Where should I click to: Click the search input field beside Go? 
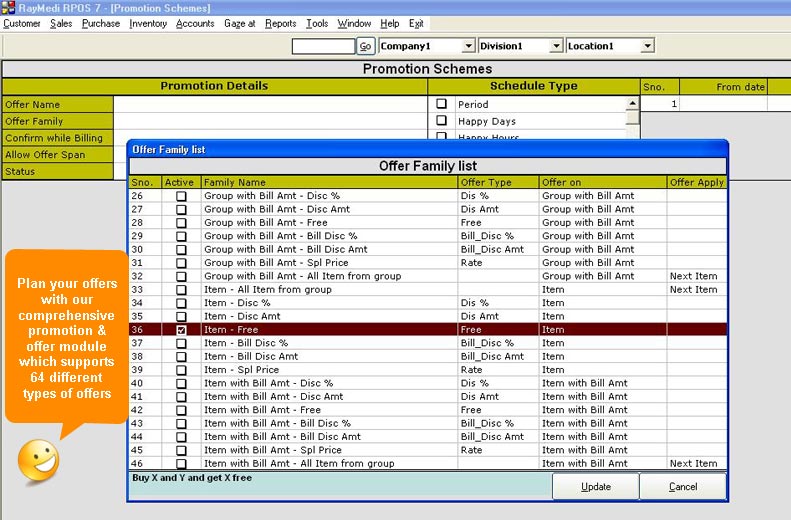323,46
